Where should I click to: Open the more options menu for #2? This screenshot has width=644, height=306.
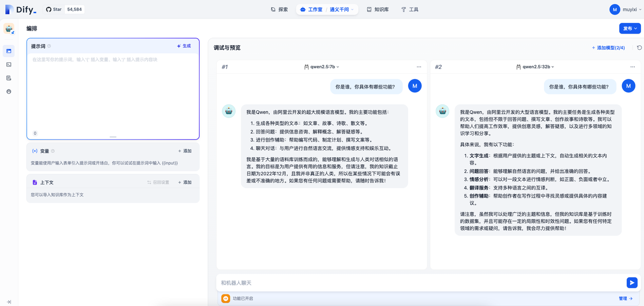632,67
